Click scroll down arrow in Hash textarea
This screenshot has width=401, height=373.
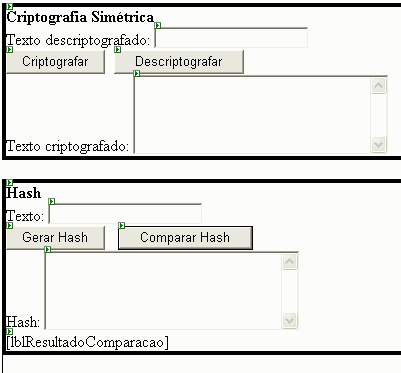(x=289, y=321)
